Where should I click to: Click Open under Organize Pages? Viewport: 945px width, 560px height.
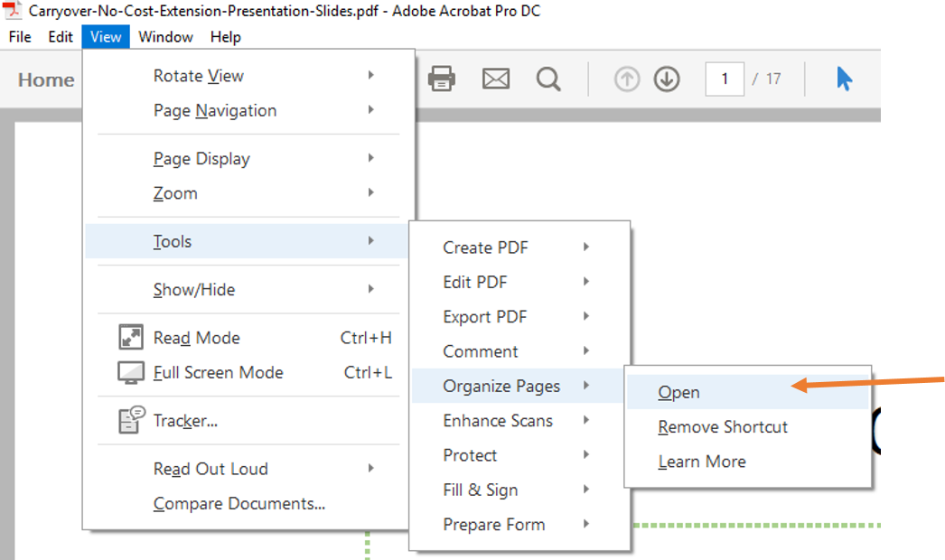678,392
